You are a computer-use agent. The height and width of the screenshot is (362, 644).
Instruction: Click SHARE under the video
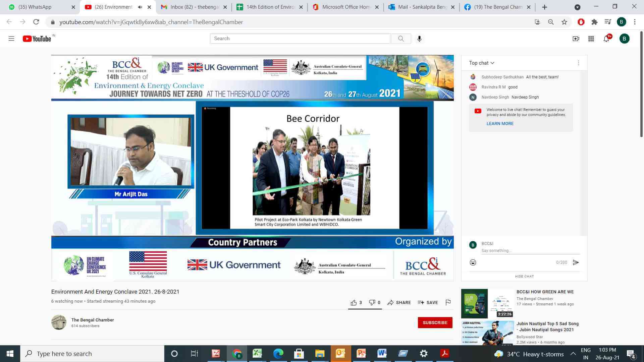tap(399, 303)
